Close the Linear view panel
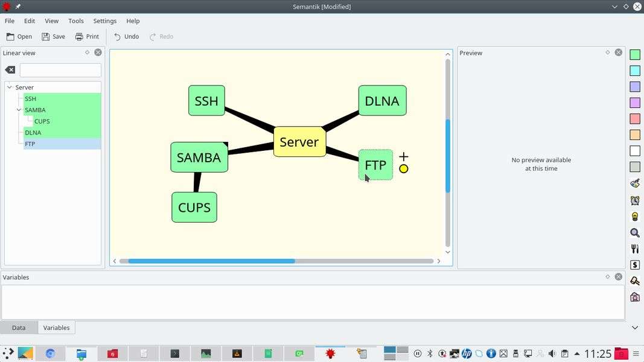The width and height of the screenshot is (644, 362). 98,52
